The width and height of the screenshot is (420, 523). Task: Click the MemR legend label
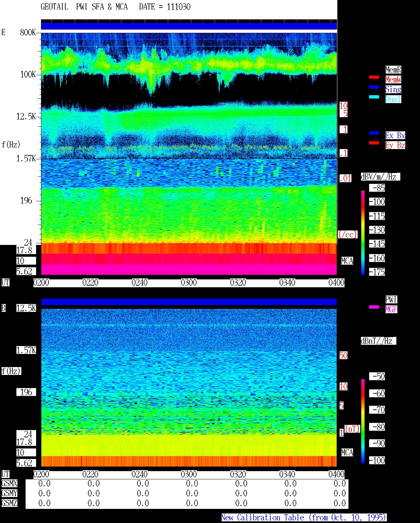tap(393, 70)
